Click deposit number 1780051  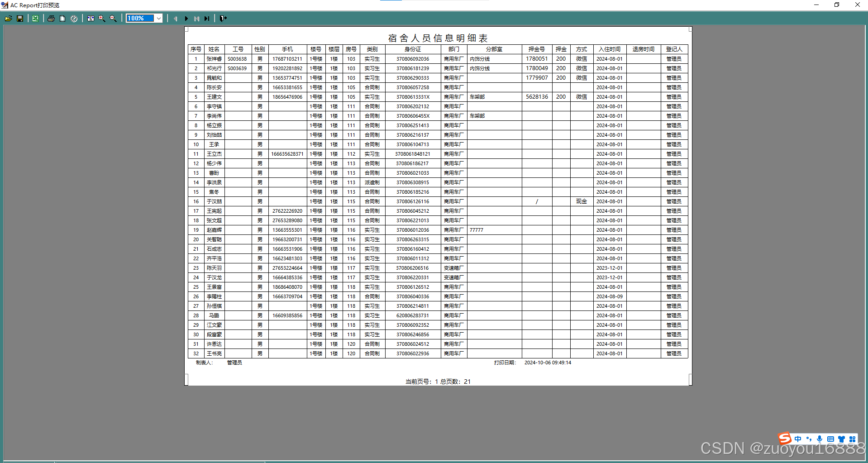coord(537,59)
